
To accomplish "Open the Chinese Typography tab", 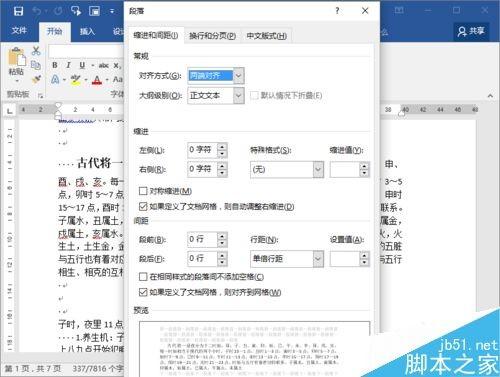I will pyautogui.click(x=266, y=36).
